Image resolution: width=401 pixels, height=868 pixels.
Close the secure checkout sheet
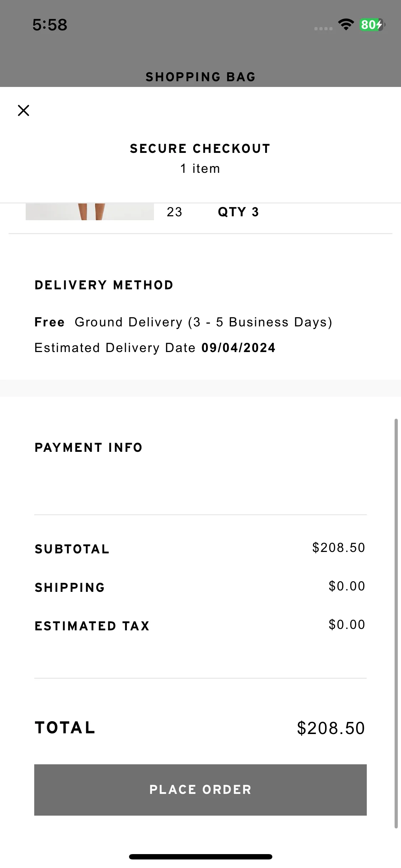click(x=24, y=110)
